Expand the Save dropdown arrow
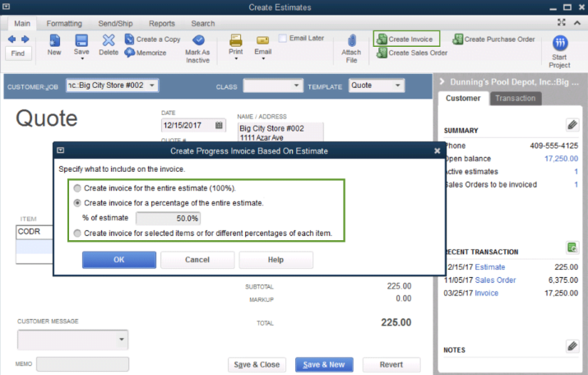The height and width of the screenshot is (375, 588). [82, 58]
